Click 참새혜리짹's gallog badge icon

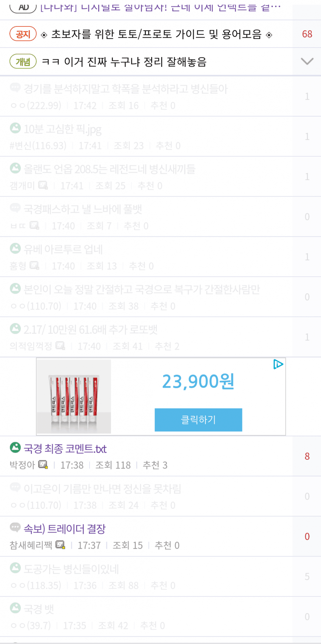60,545
